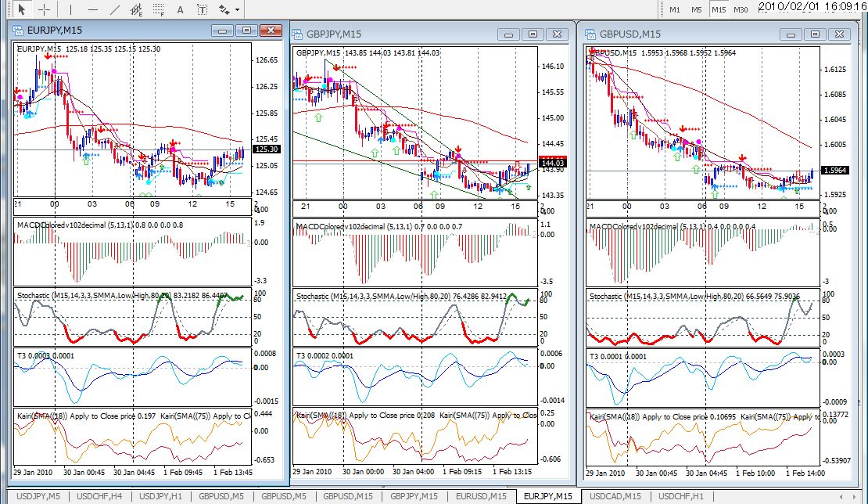The width and height of the screenshot is (868, 504).
Task: Click the GBPJPY,M15 chart window icon
Action: click(x=297, y=34)
